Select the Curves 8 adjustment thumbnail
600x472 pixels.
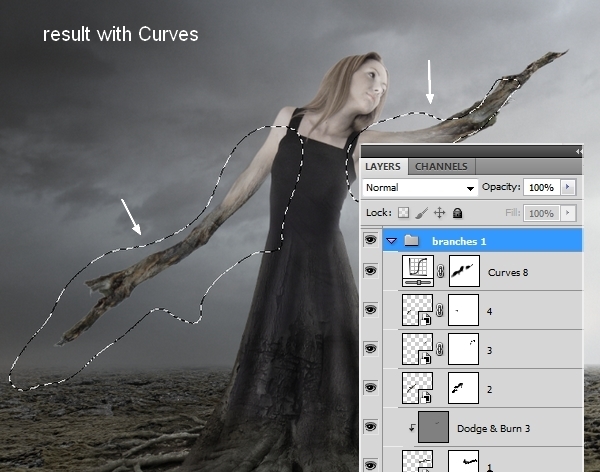click(x=416, y=271)
